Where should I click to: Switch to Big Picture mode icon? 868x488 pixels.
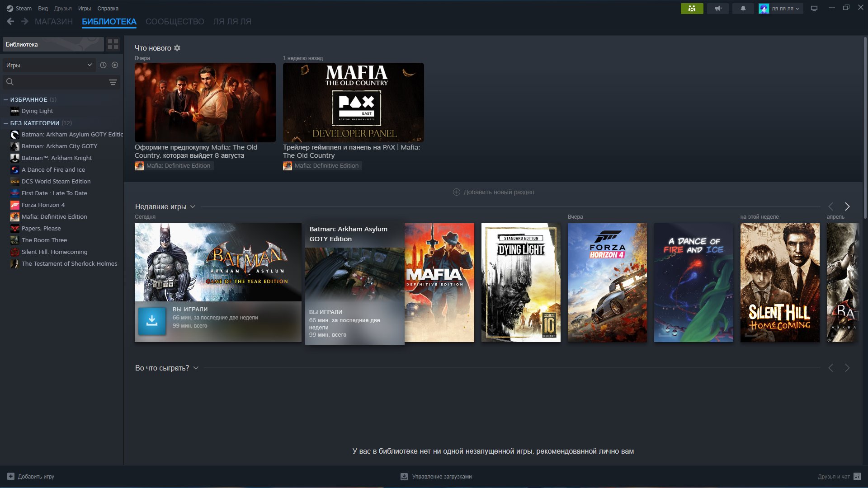pyautogui.click(x=814, y=9)
